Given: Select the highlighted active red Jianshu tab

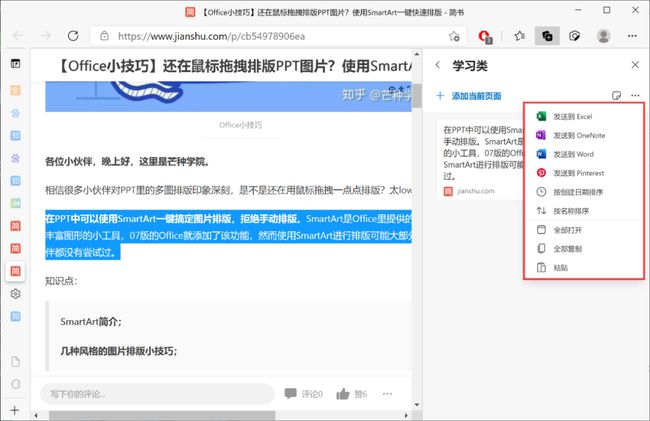Looking at the screenshot, I should (x=15, y=271).
